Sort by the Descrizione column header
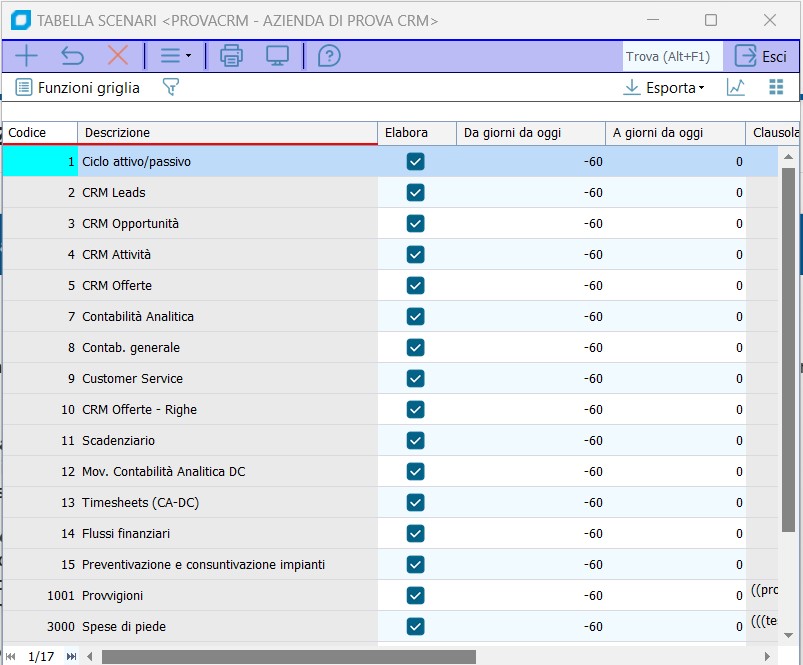The height and width of the screenshot is (665, 803). pos(227,133)
